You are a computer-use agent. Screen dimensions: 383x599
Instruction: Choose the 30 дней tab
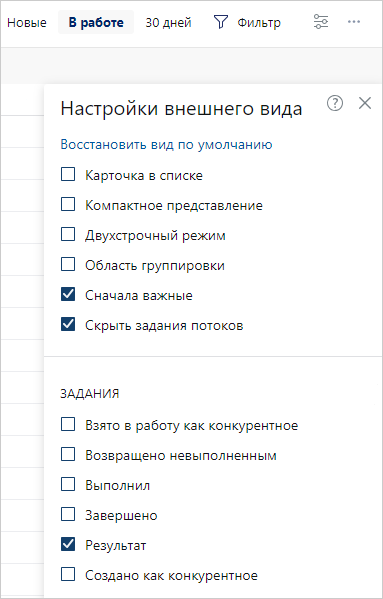pos(168,23)
